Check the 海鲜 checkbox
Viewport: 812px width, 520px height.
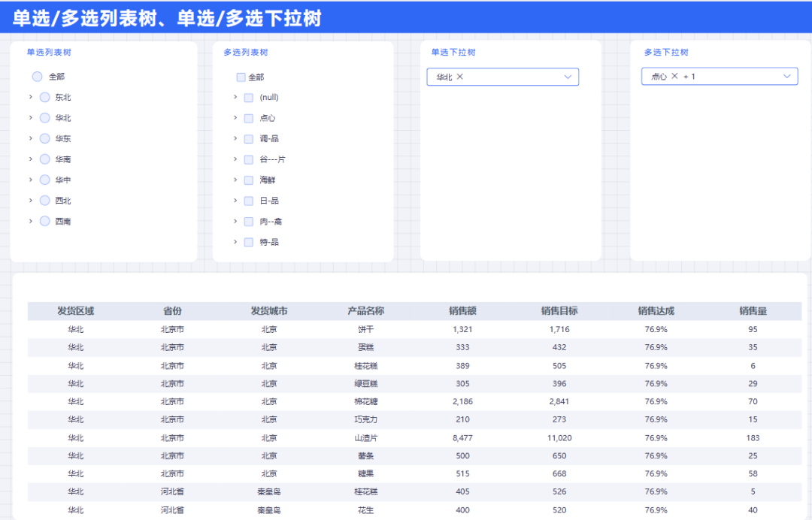tap(249, 180)
